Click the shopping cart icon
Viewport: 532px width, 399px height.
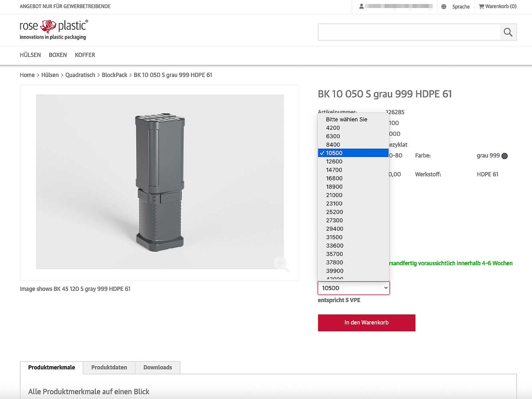coord(481,6)
